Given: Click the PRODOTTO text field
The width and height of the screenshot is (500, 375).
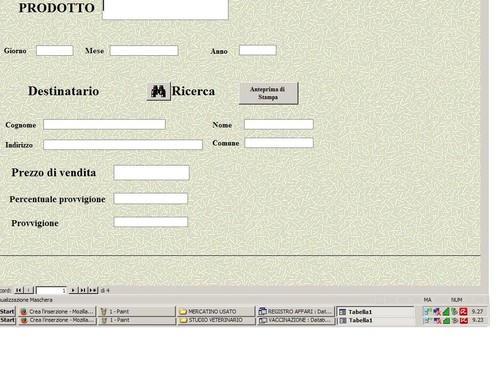Looking at the screenshot, I should point(165,9).
